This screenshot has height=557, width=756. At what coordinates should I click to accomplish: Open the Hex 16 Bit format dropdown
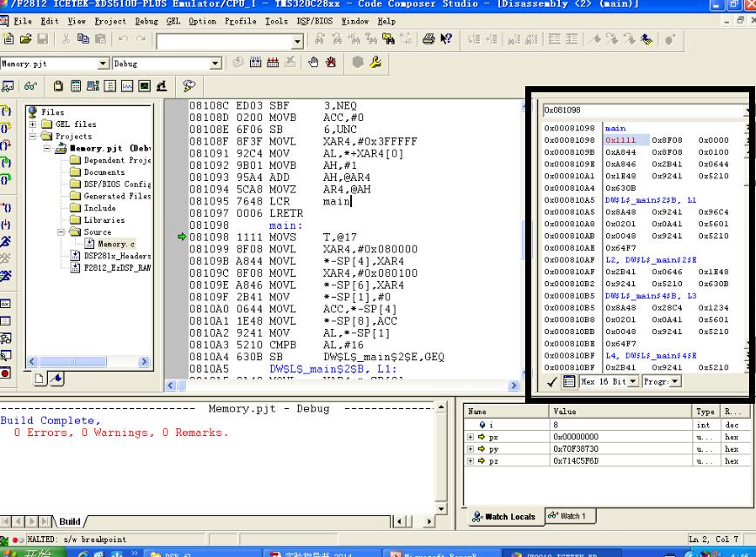click(633, 381)
